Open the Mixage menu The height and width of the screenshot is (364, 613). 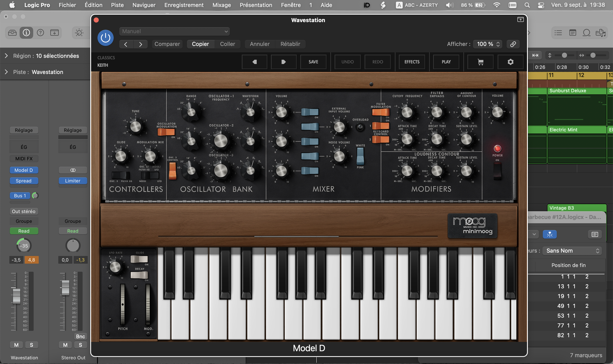tap(221, 5)
